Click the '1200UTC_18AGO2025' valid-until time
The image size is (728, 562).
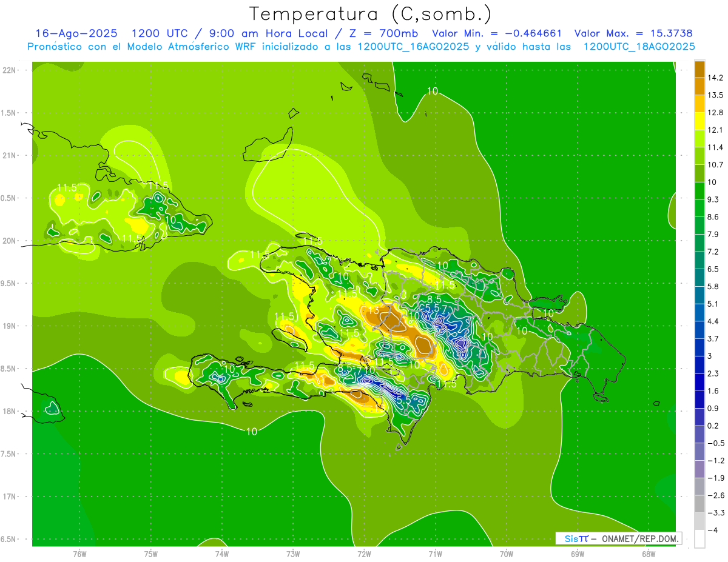[x=639, y=47]
